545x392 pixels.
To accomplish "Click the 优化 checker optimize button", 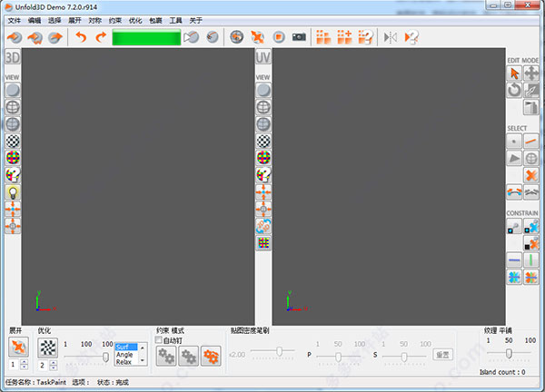I will (47, 348).
